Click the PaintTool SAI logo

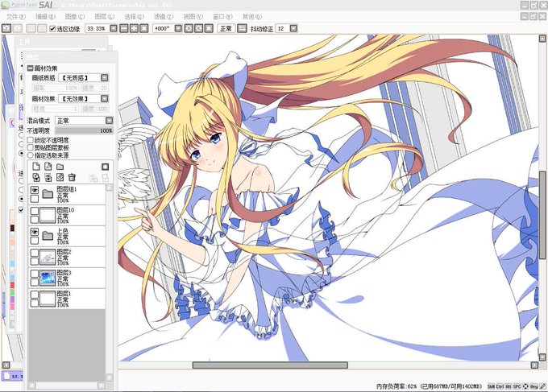tap(27, 5)
